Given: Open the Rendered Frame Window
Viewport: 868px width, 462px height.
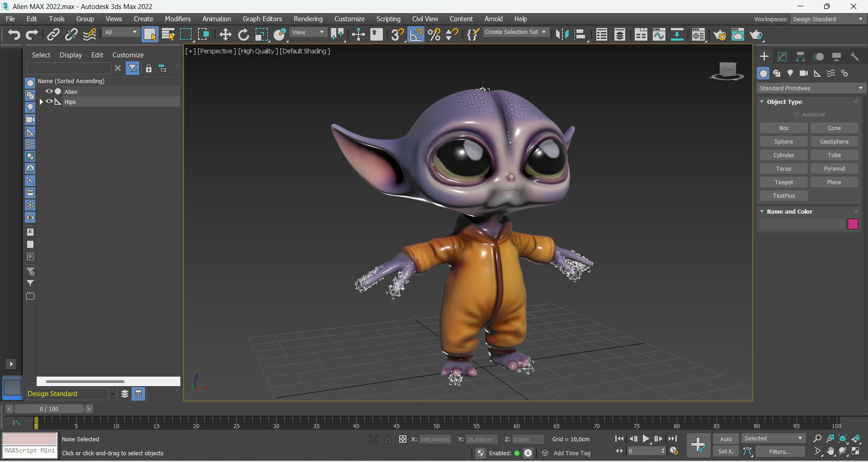Looking at the screenshot, I should tap(738, 34).
